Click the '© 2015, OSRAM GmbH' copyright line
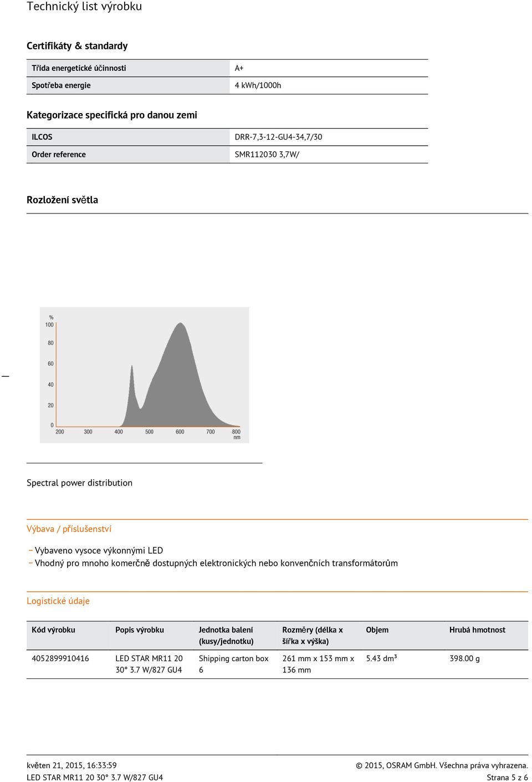This screenshot has width=532, height=782. click(x=442, y=765)
